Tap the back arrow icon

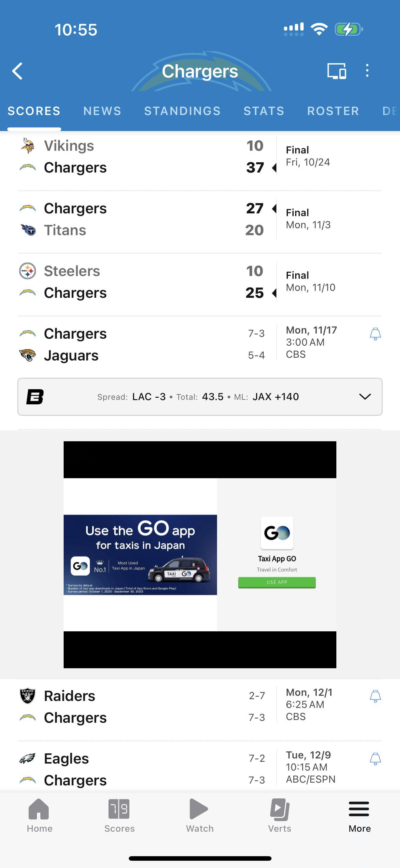18,71
